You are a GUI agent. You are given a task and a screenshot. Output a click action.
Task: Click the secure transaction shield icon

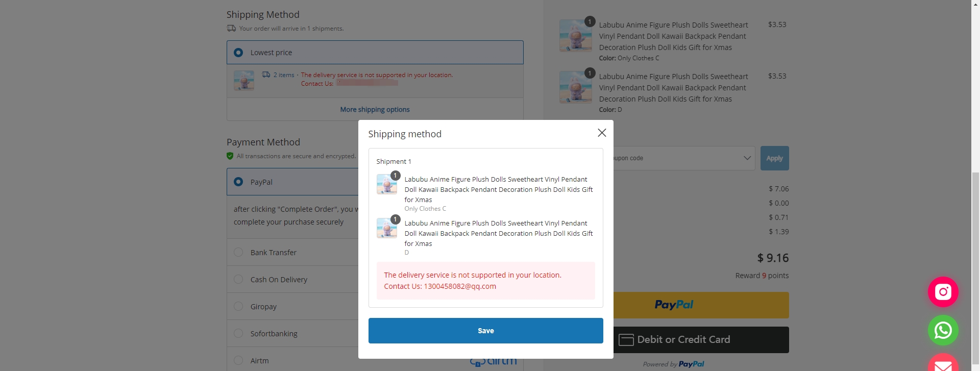pyautogui.click(x=230, y=156)
